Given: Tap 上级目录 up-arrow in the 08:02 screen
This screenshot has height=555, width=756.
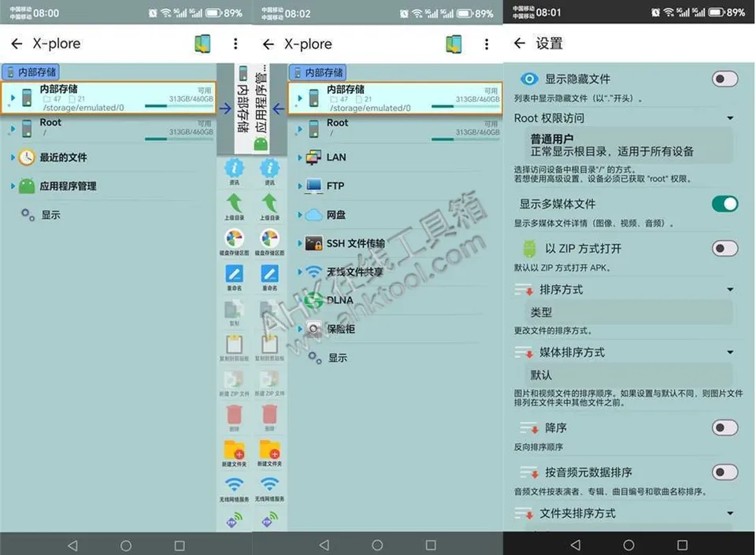Looking at the screenshot, I should pos(269,203).
